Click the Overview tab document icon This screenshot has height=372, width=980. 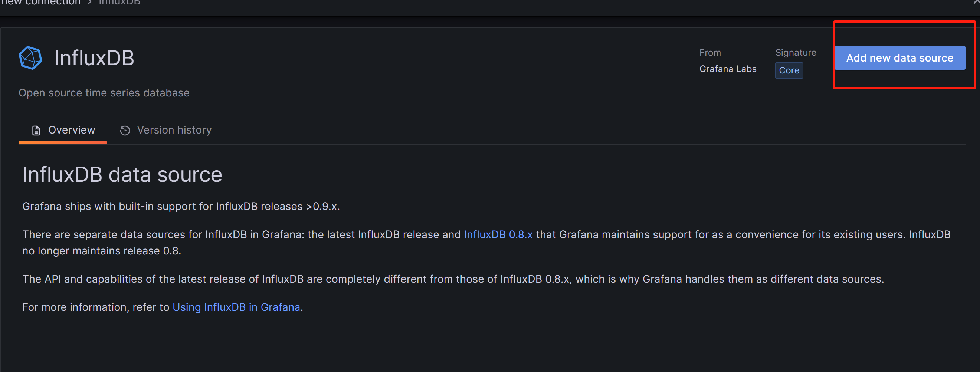click(36, 131)
